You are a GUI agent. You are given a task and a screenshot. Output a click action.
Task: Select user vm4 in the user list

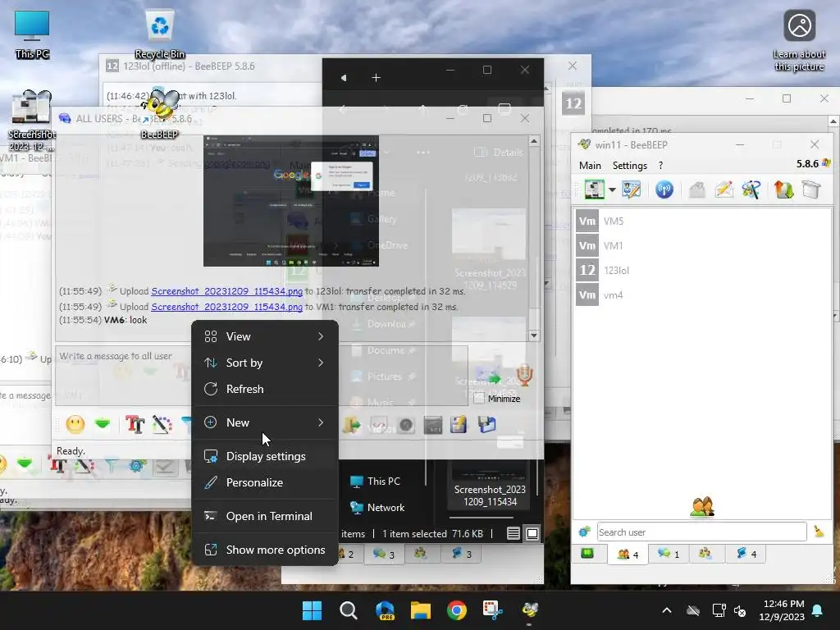click(x=702, y=294)
